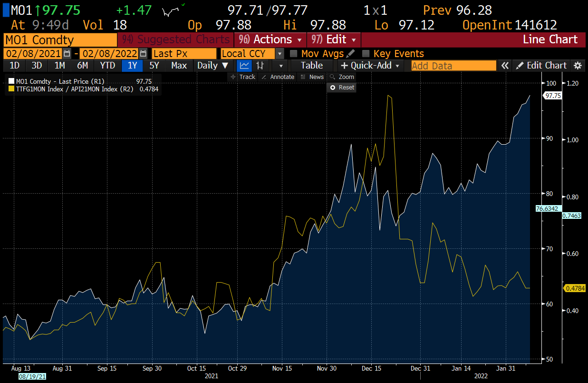Click the Add Data input field

(x=453, y=66)
